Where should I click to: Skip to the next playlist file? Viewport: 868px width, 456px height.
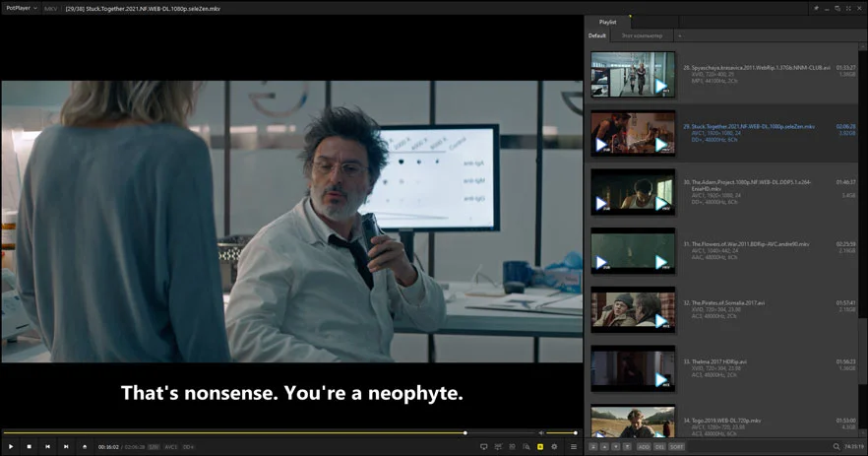(66, 446)
